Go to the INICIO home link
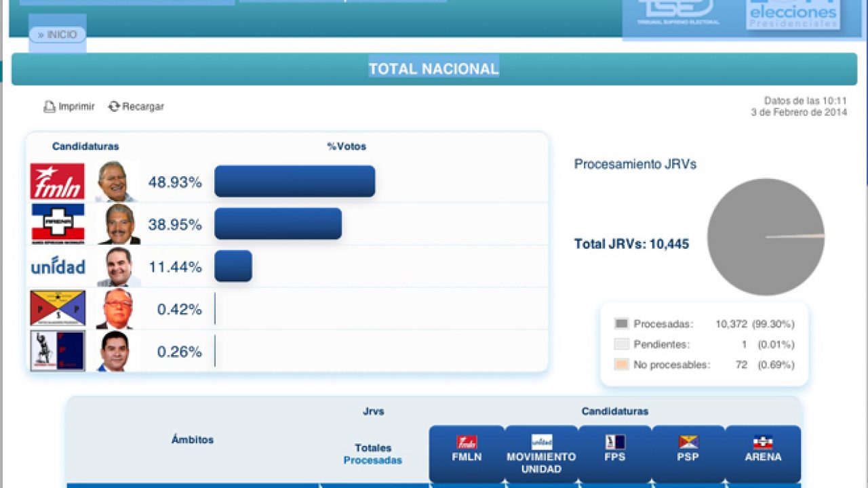This screenshot has height=488, width=868. (58, 35)
